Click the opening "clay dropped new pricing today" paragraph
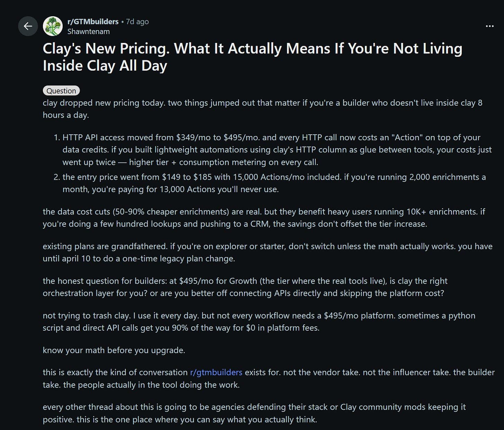This screenshot has height=430, width=504. tap(262, 109)
